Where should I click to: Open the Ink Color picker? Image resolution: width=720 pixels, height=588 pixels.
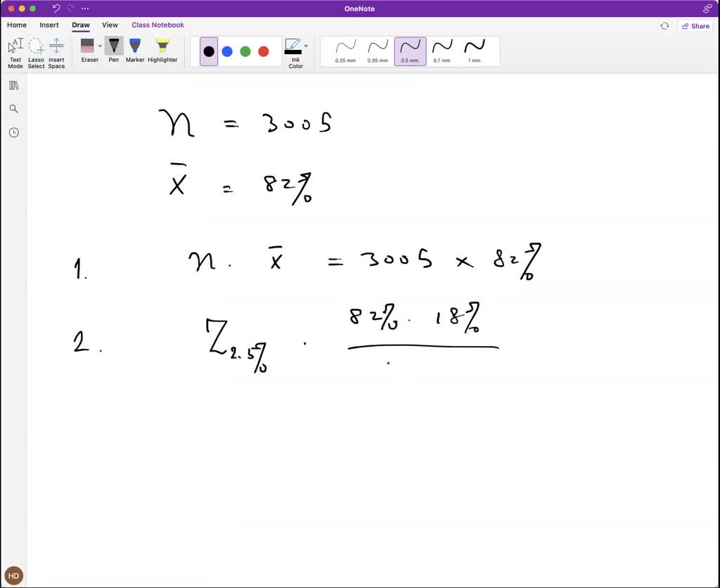coord(294,53)
